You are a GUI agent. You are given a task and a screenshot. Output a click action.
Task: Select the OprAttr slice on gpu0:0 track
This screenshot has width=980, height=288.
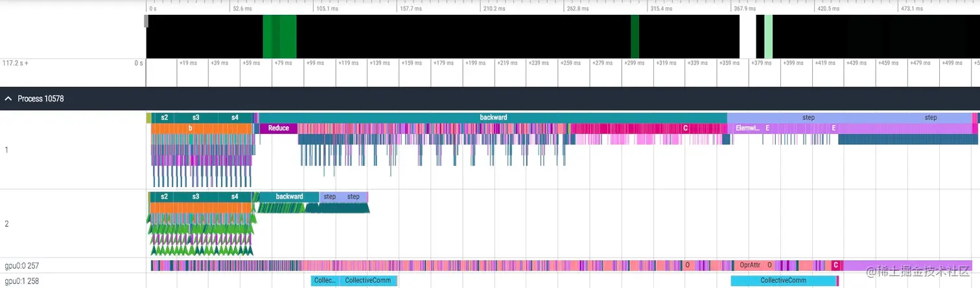[750, 265]
